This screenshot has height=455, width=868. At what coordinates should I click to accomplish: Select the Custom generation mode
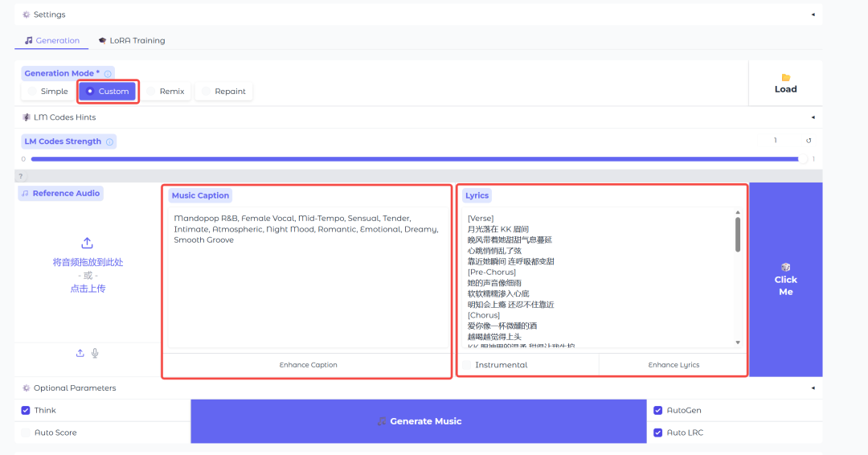pos(108,92)
